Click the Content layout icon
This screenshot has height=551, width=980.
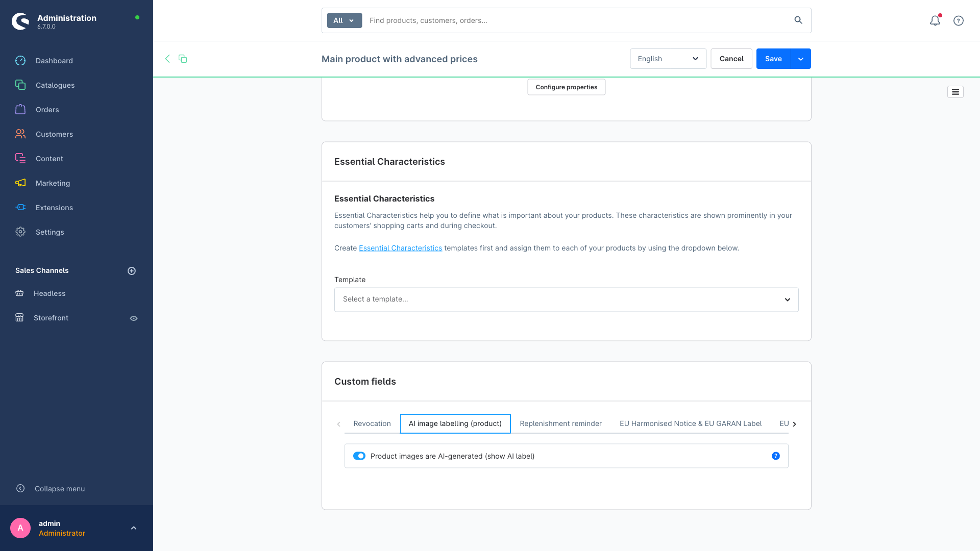pyautogui.click(x=20, y=159)
